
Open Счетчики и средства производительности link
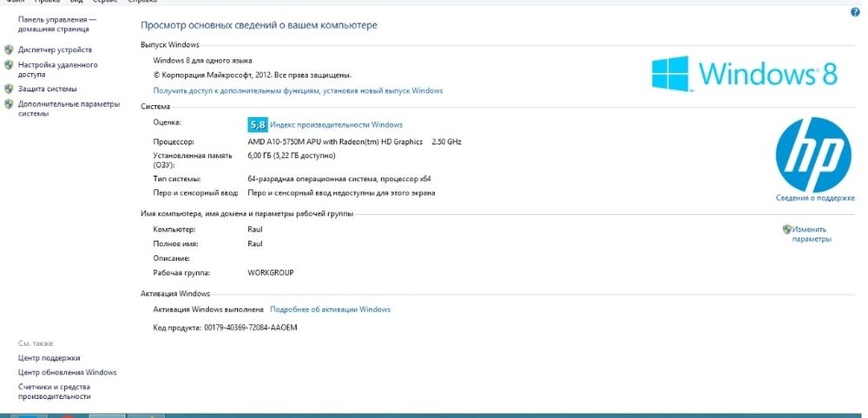[54, 391]
